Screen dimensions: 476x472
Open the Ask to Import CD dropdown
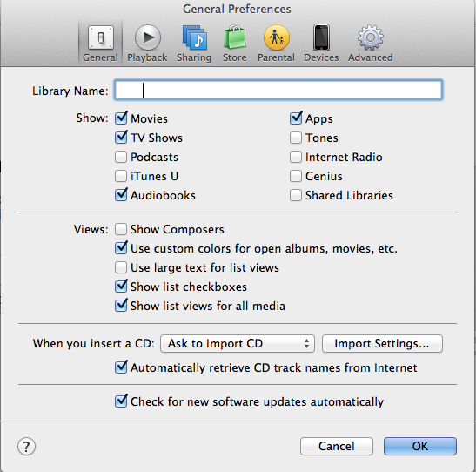238,343
